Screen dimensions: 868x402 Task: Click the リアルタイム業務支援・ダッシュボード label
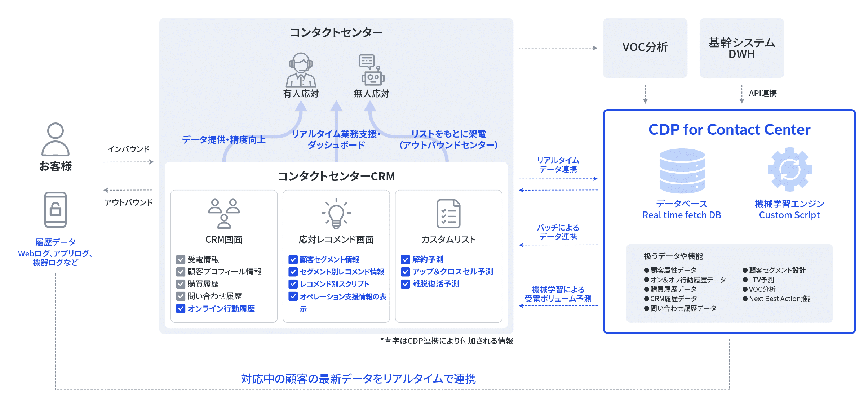pos(336,139)
